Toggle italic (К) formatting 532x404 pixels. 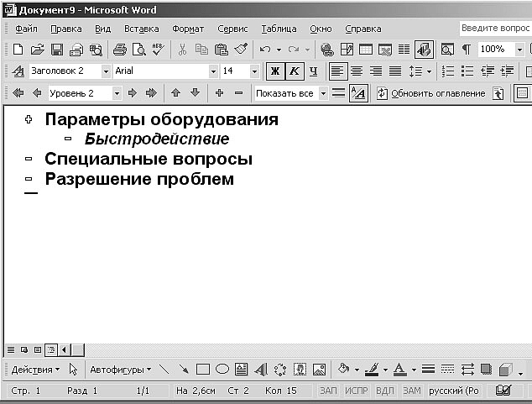(295, 71)
